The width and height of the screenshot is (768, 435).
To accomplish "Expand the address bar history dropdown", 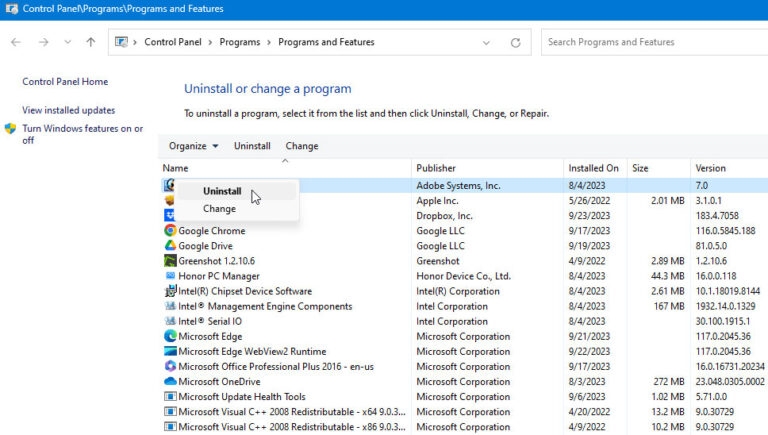I will click(x=486, y=43).
